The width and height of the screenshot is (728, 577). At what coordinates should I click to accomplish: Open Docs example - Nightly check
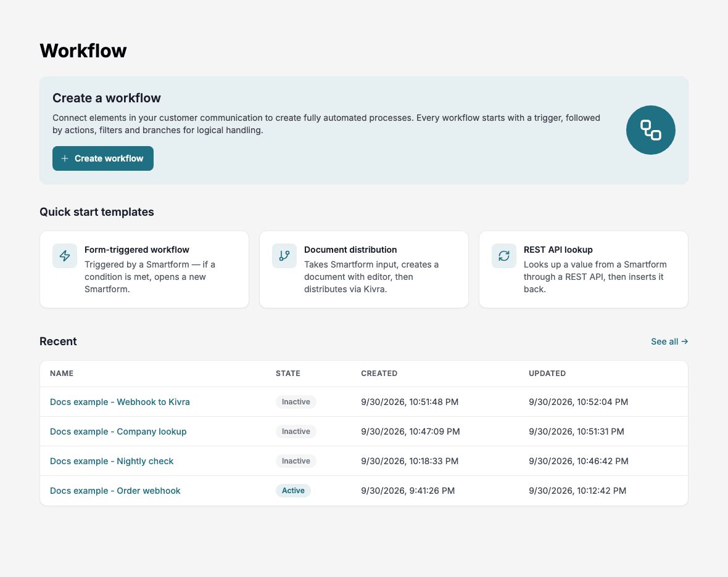(x=112, y=461)
